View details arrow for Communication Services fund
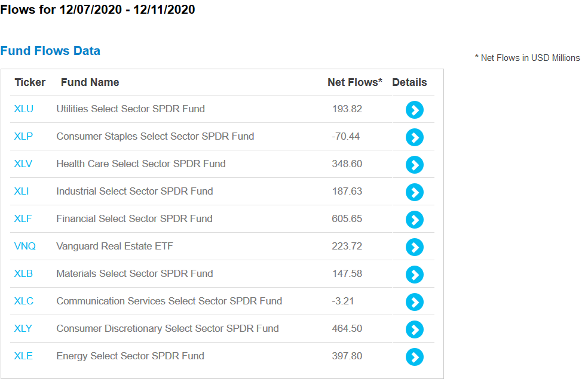This screenshot has height=382, width=588. click(414, 302)
